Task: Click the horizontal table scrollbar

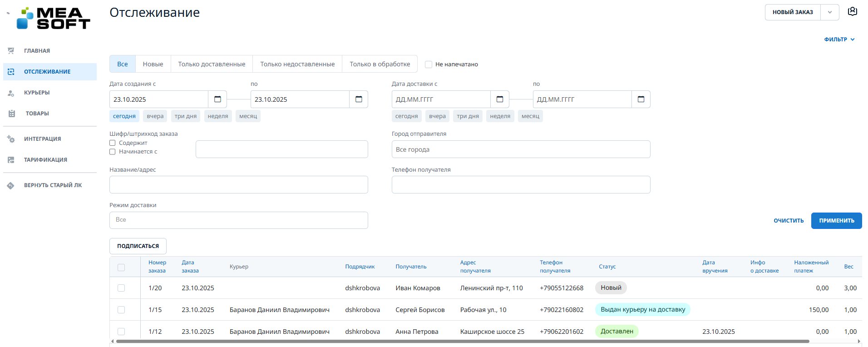Action: click(462, 341)
